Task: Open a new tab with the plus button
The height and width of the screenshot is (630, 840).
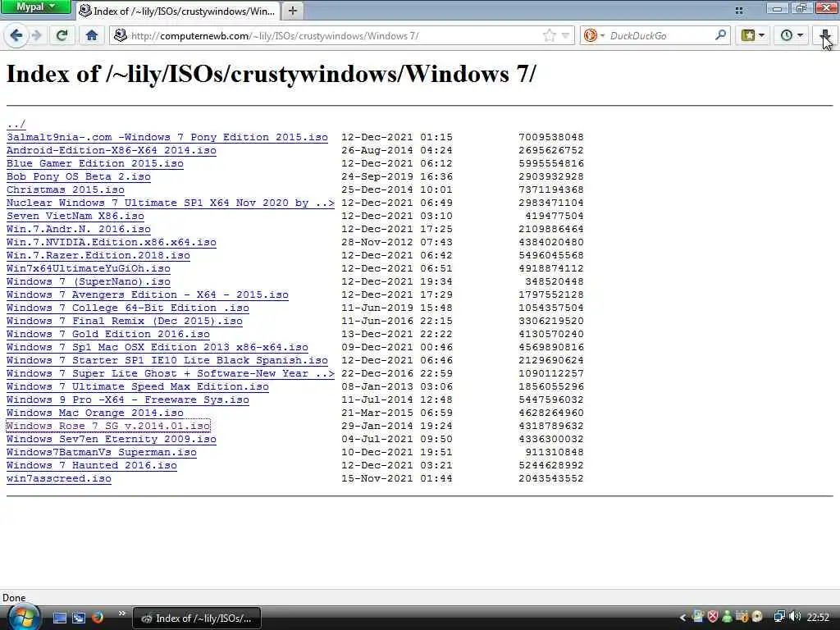Action: pos(293,11)
